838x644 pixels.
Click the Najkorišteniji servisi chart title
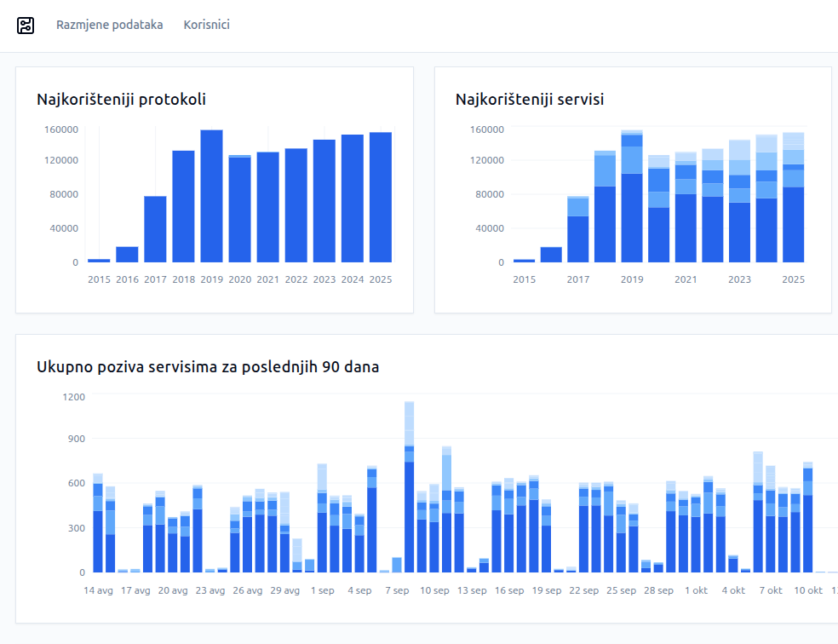click(x=530, y=100)
